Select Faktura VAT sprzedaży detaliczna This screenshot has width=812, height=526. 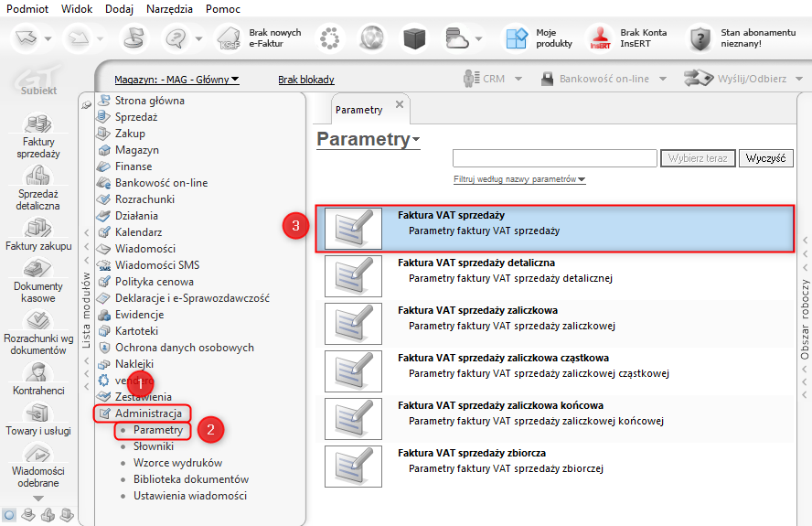555,276
